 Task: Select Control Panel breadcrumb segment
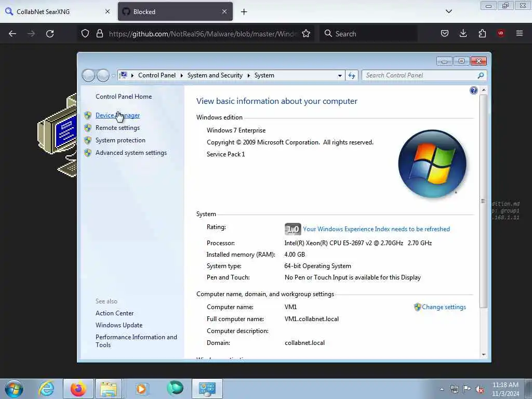coord(157,75)
